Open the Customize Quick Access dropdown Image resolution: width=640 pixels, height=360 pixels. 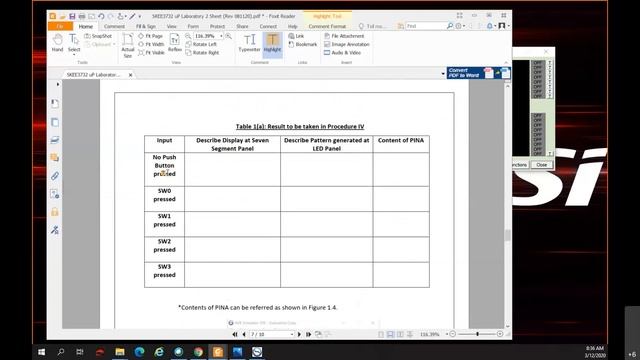point(140,16)
